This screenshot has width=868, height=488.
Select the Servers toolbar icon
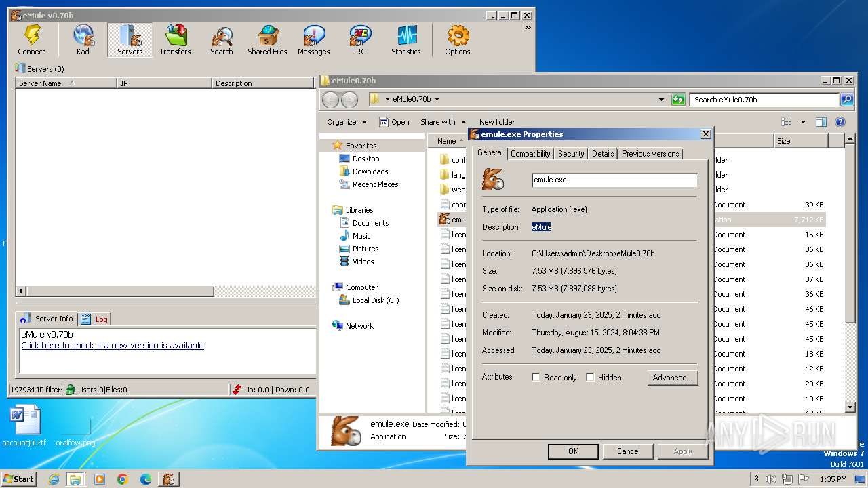[130, 40]
